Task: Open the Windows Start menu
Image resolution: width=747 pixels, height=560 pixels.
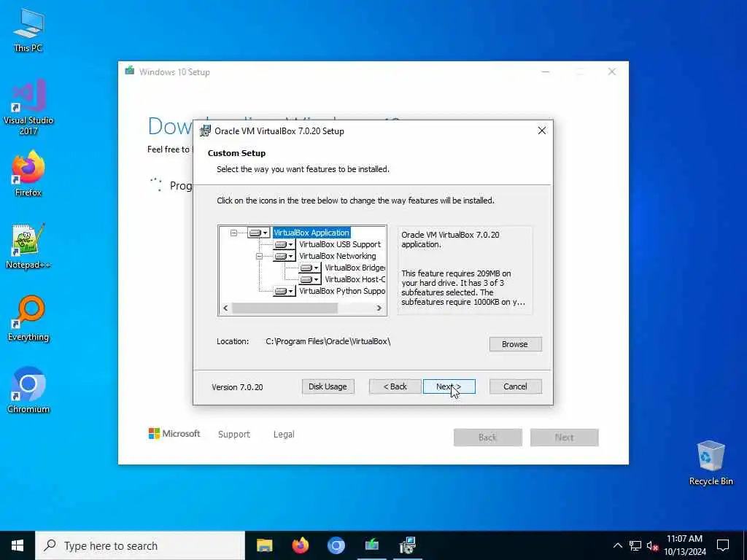Action: (x=18, y=545)
